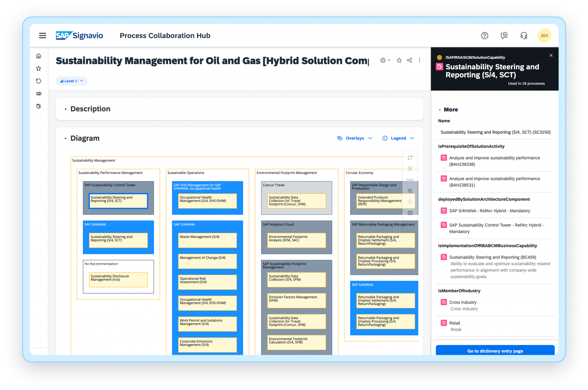Open recently viewed history in the sidebar
This screenshot has height=390, width=588.
pos(39,81)
